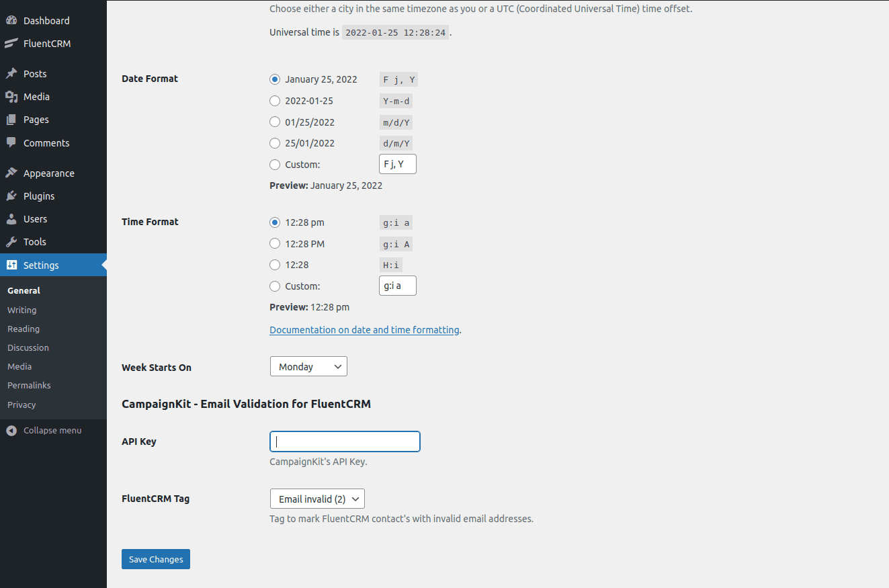Open the FluentCRM Tag dropdown
Viewport: 889px width, 588px height.
click(316, 499)
